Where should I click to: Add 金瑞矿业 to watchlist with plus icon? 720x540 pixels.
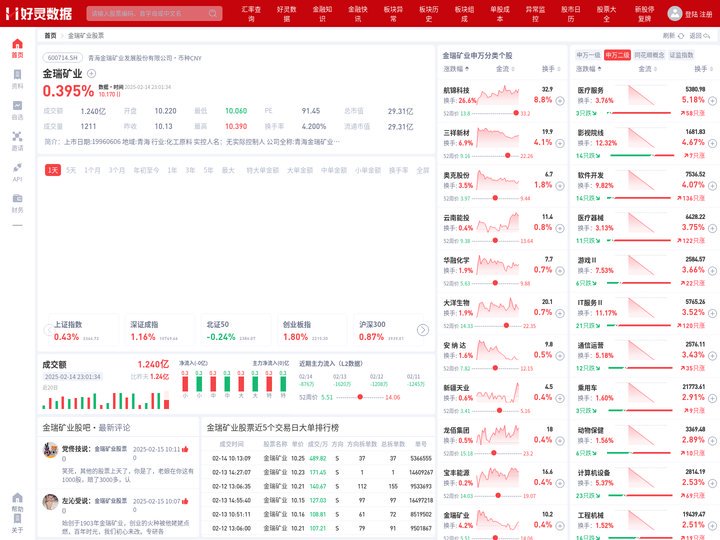(x=91, y=73)
